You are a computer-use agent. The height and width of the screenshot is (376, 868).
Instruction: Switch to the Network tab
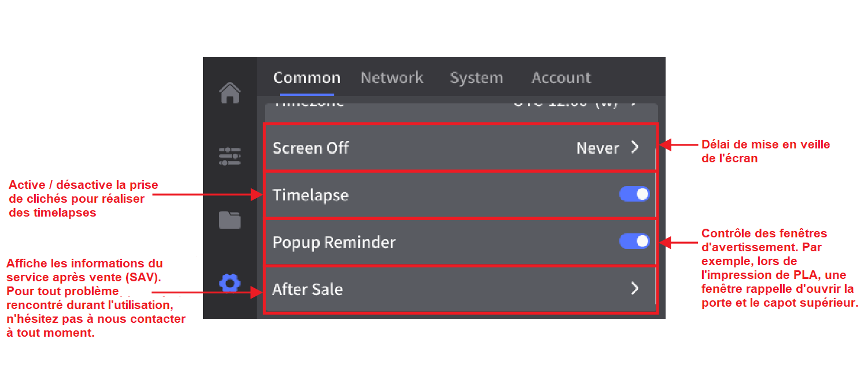[x=391, y=78]
